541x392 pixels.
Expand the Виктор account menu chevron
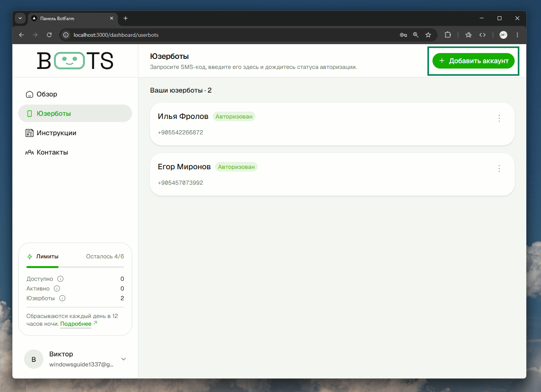coord(124,359)
